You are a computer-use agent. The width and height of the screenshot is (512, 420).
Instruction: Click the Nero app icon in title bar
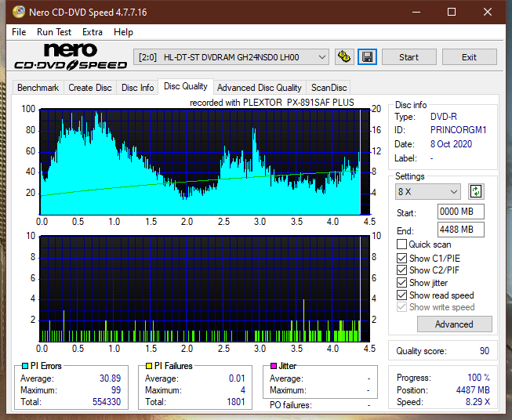19,12
